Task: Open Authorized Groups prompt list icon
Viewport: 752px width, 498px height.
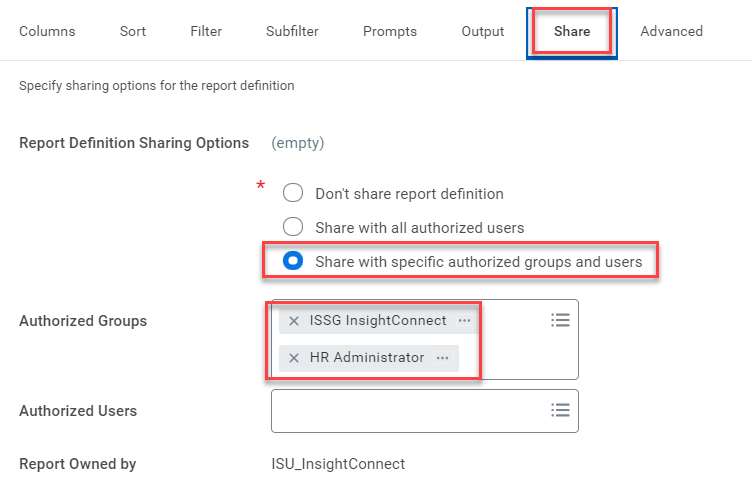Action: pos(560,320)
